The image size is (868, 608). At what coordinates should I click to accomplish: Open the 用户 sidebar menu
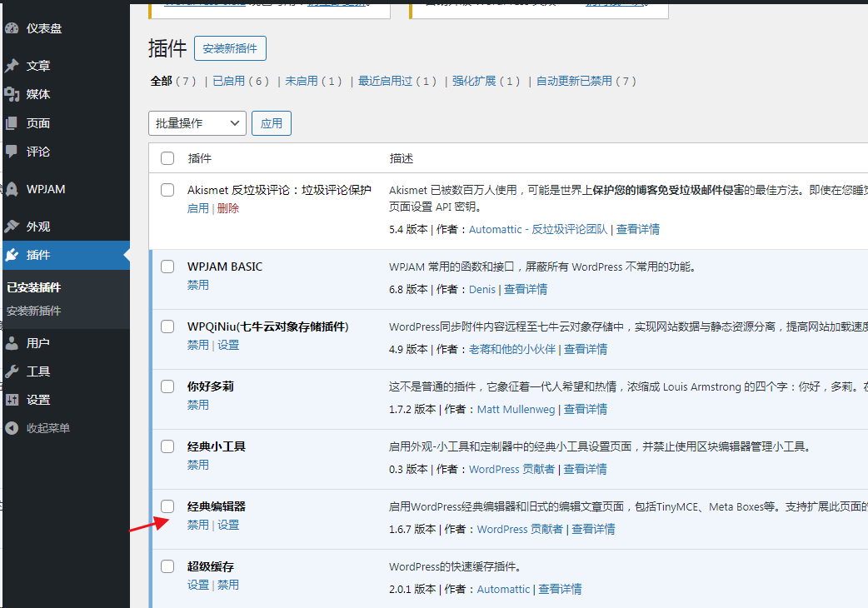38,343
